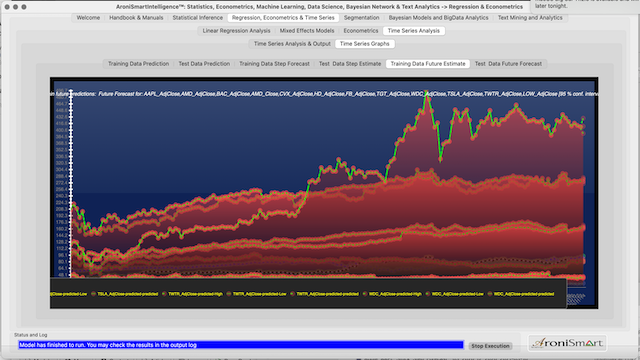Click the Stop Execution button
Viewport: 640px width, 360px height.
490,346
